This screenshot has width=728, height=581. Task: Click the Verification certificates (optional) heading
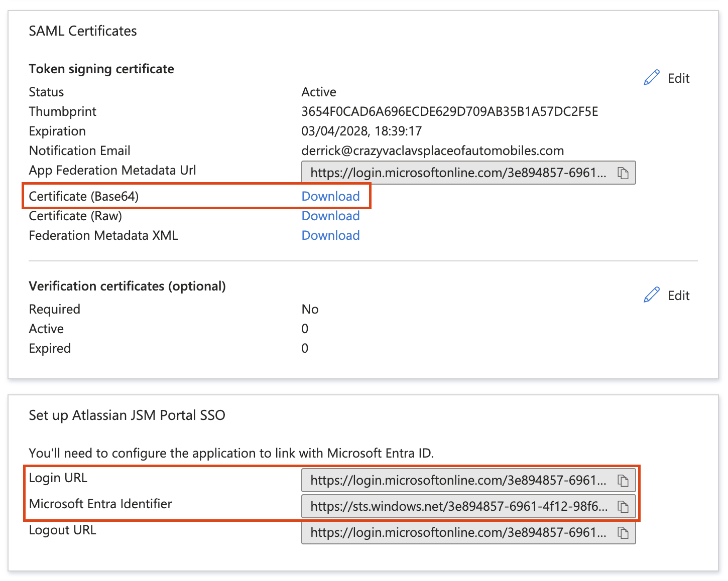click(x=127, y=286)
